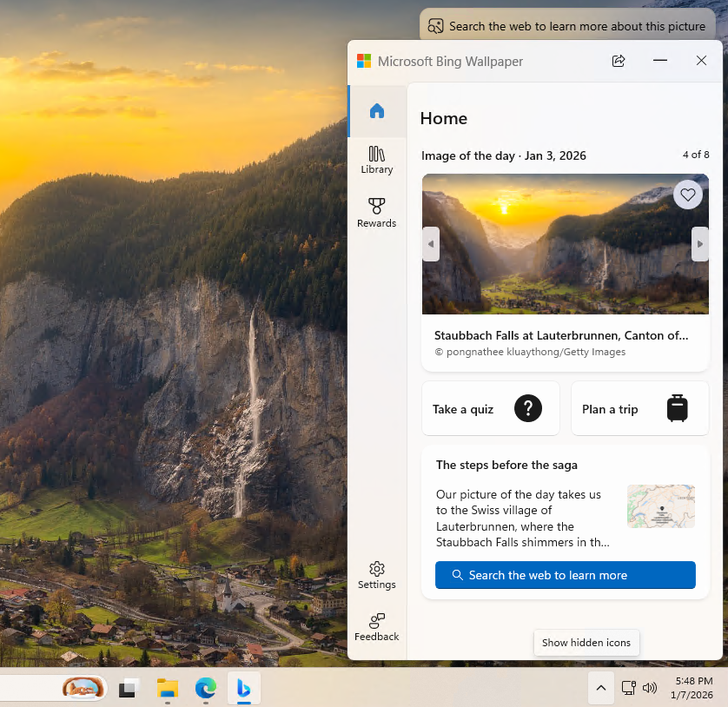Open the Library section
The height and width of the screenshot is (707, 728).
click(376, 160)
